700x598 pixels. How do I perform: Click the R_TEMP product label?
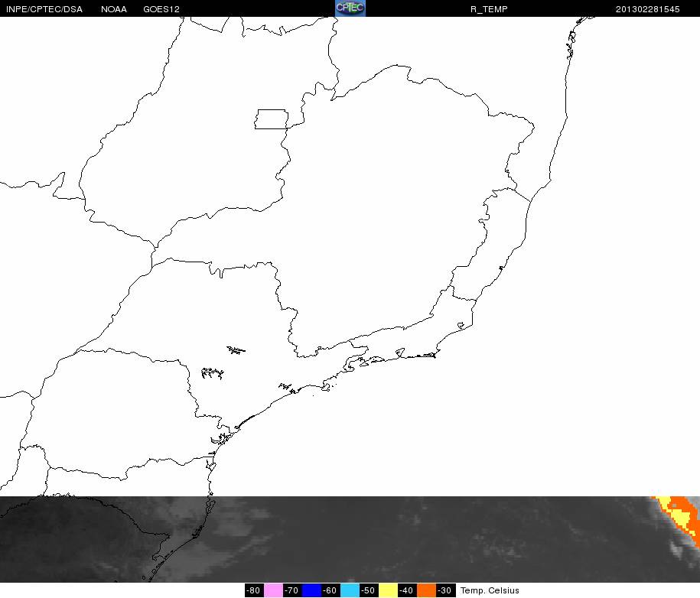489,9
